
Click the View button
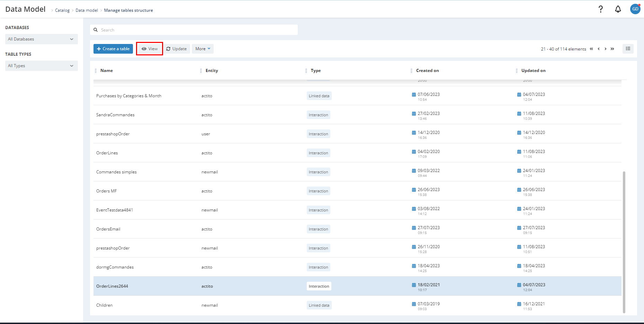[150, 49]
